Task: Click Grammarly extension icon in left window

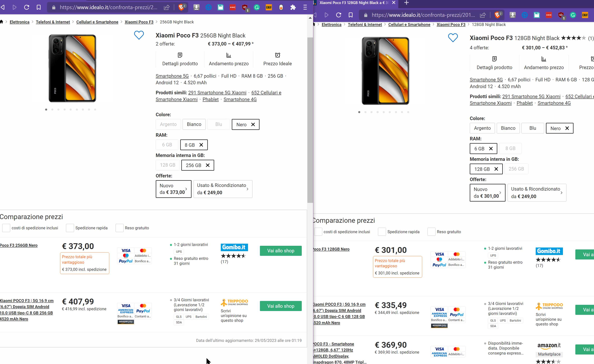Action: click(257, 7)
